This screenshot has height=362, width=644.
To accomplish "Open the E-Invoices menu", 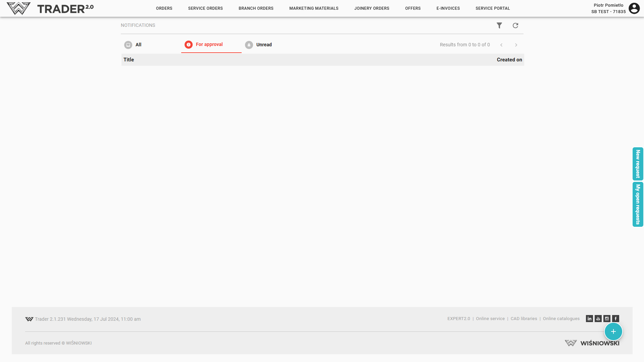I will point(448,8).
